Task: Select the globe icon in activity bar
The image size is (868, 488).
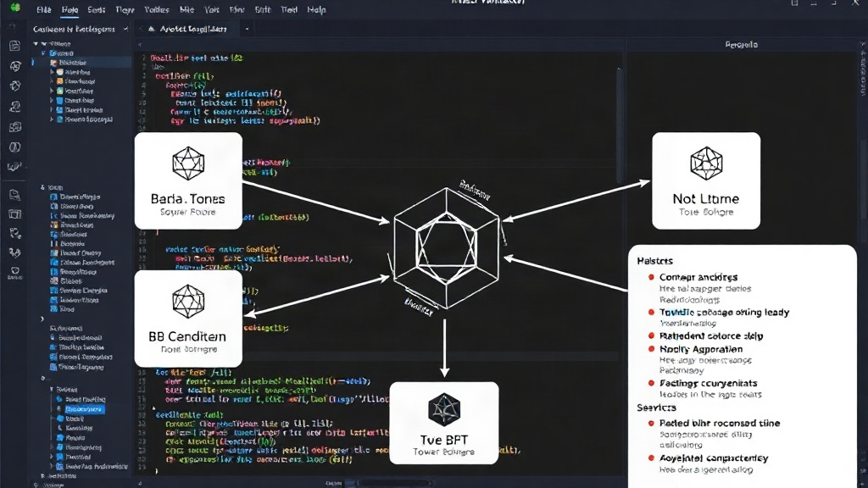Action: pyautogui.click(x=15, y=66)
